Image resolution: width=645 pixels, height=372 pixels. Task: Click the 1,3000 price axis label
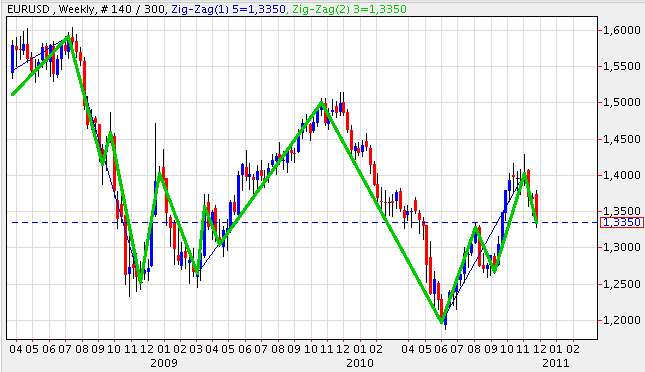click(x=622, y=247)
